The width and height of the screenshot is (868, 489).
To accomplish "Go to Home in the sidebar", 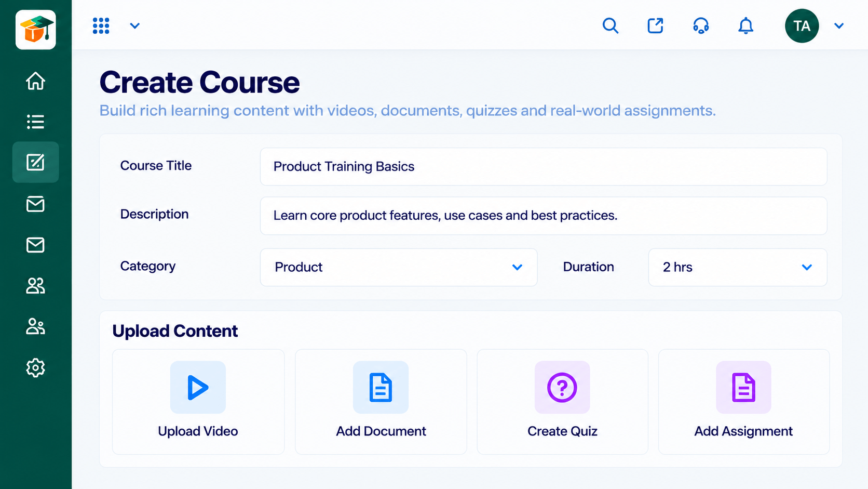I will pos(35,81).
